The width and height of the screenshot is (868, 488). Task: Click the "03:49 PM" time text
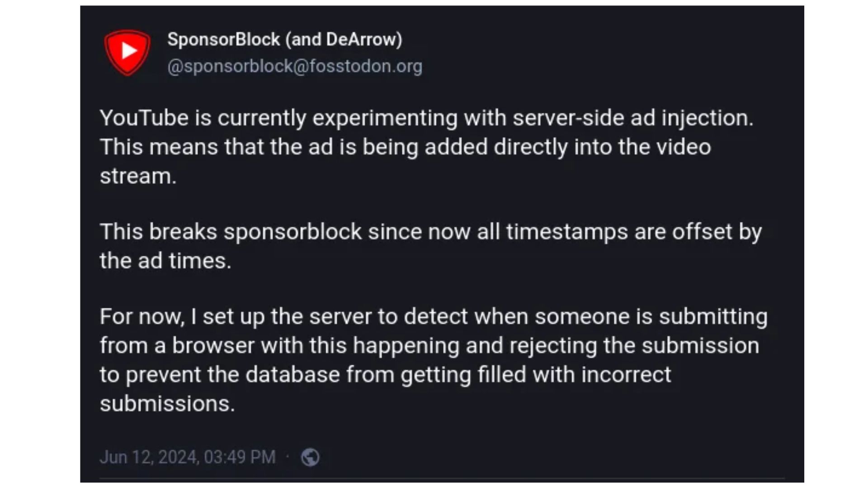coord(239,457)
